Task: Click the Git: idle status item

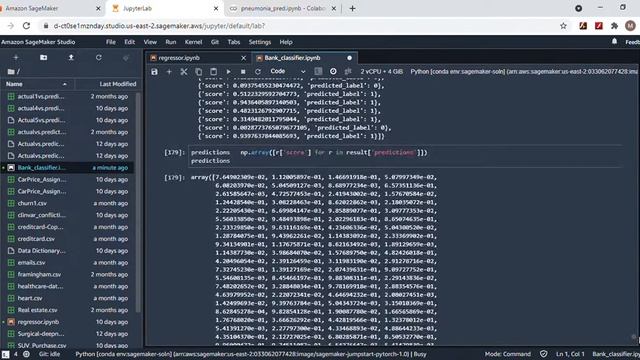Action: tap(49, 354)
